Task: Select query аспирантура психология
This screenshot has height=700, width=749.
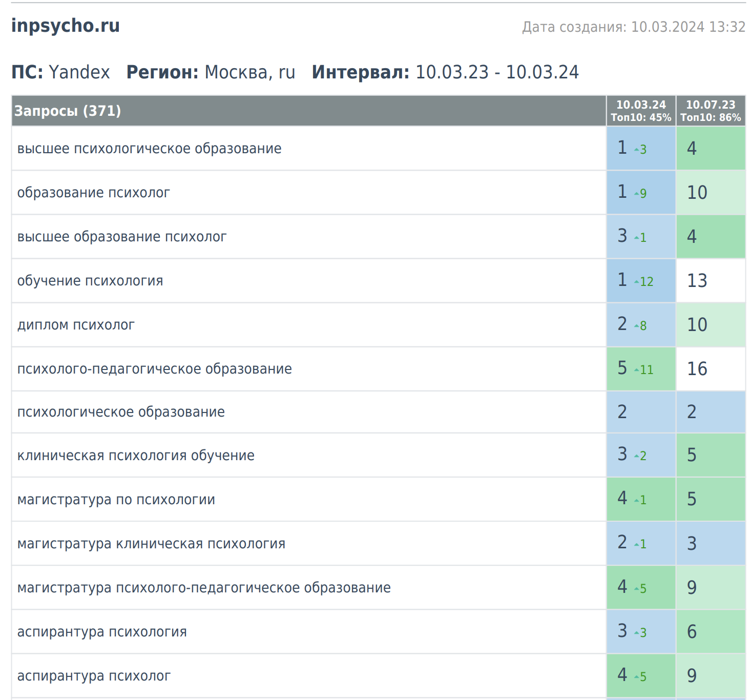Action: pos(102,632)
